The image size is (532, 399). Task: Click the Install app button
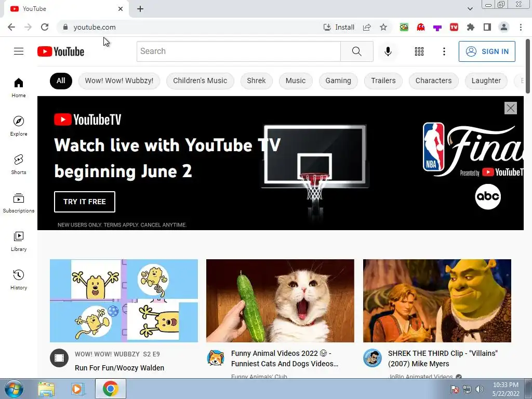(x=339, y=27)
